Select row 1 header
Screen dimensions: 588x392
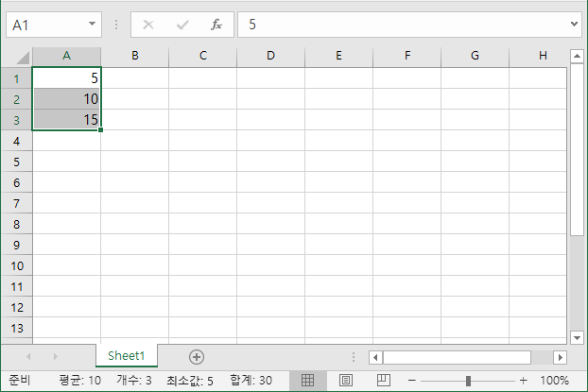tap(16, 78)
